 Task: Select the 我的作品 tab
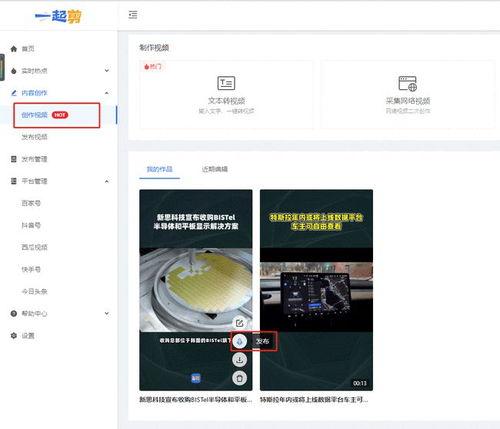160,169
